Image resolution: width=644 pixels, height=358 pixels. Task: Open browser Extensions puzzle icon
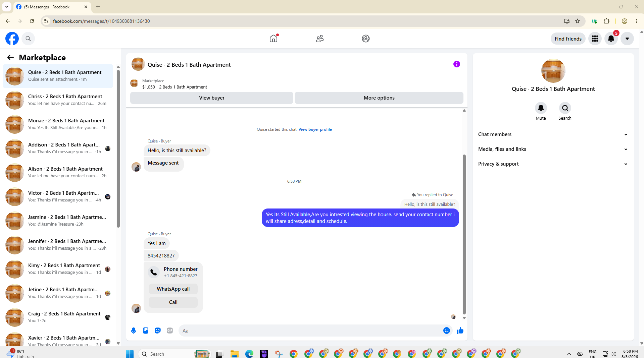pyautogui.click(x=606, y=21)
